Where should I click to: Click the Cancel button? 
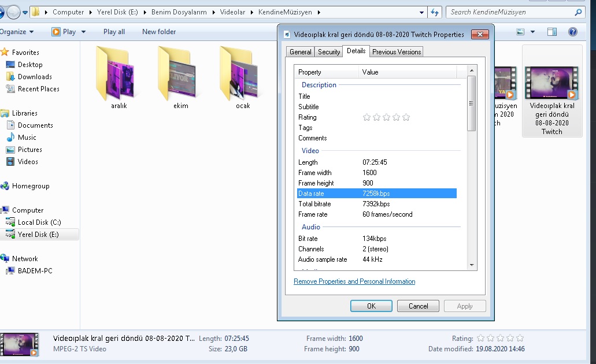418,306
